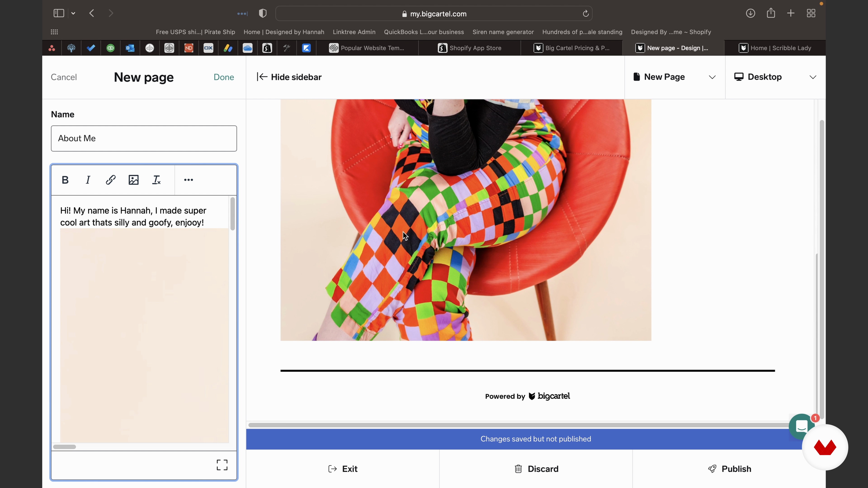This screenshot has height=488, width=868.
Task: Click the Safari address bar
Action: (x=434, y=14)
